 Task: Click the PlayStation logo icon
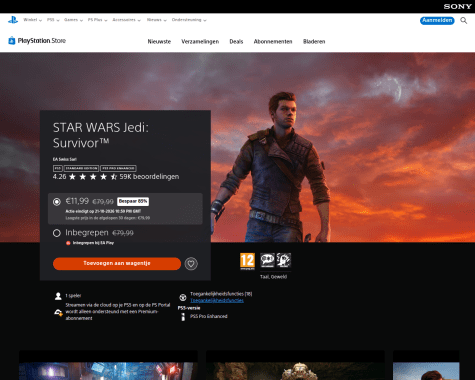tap(13, 20)
